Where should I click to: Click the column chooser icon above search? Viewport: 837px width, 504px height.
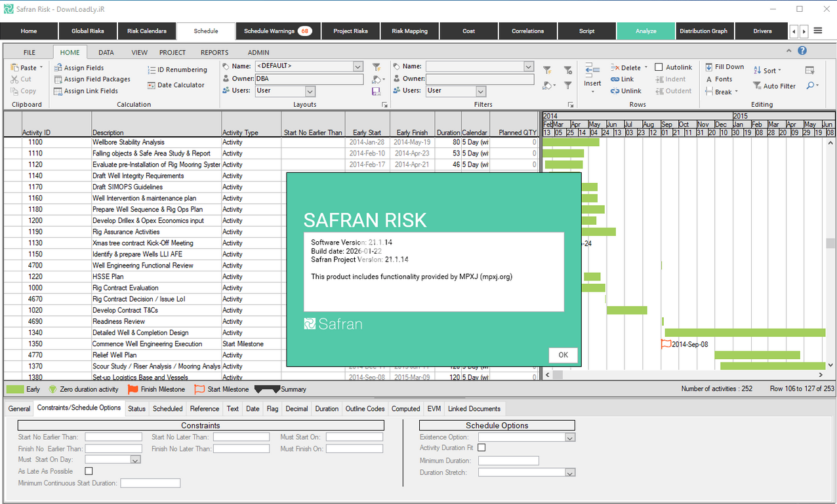click(810, 70)
